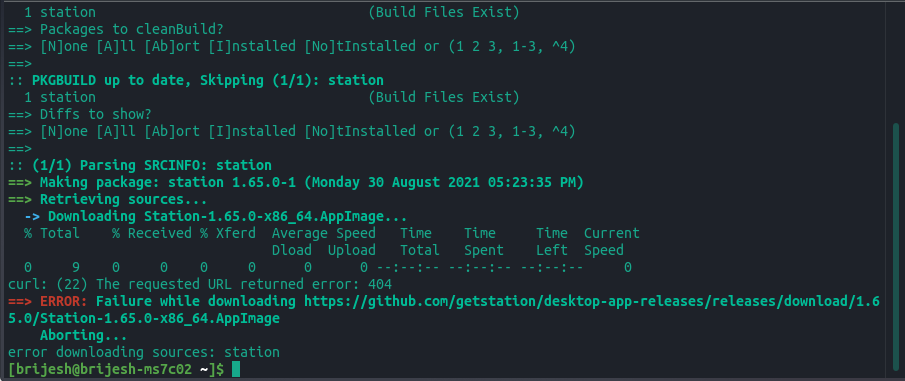Click the terminal cursor block at prompt
Image resolution: width=905 pixels, height=381 pixels.
[x=235, y=369]
